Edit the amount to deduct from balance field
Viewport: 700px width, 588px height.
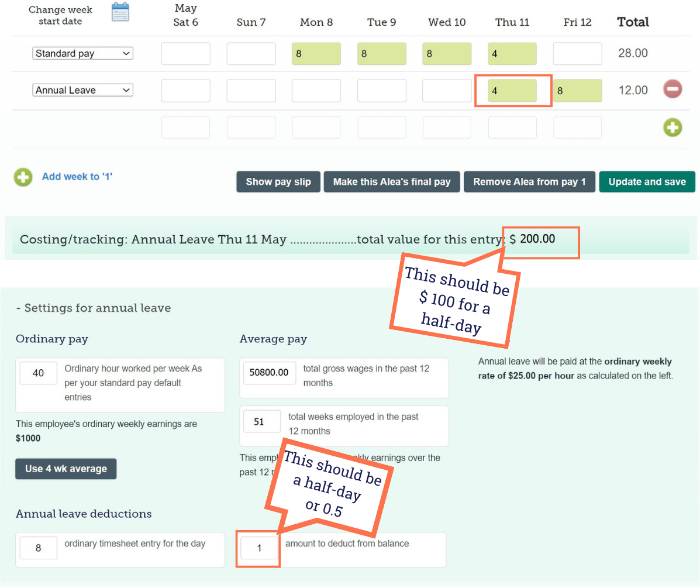258,549
